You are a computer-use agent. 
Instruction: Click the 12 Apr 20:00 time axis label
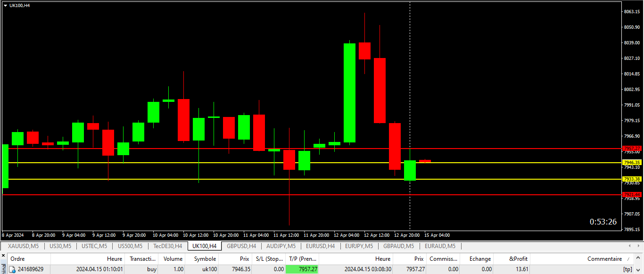(406, 235)
